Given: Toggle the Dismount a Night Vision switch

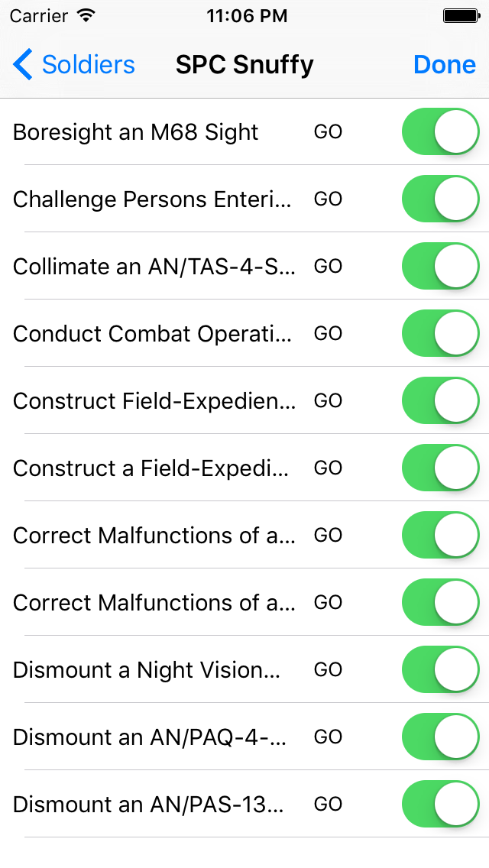Looking at the screenshot, I should coord(440,669).
